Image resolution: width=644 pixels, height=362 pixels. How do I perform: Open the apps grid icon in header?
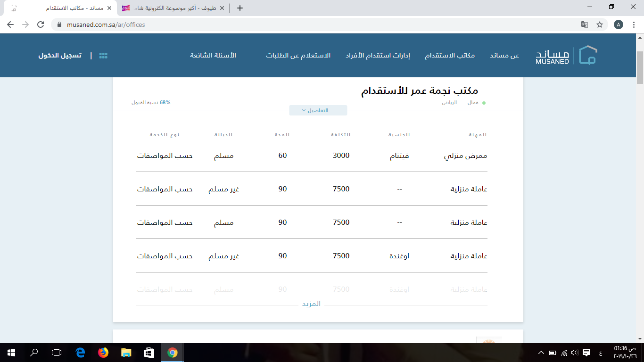[x=103, y=56]
